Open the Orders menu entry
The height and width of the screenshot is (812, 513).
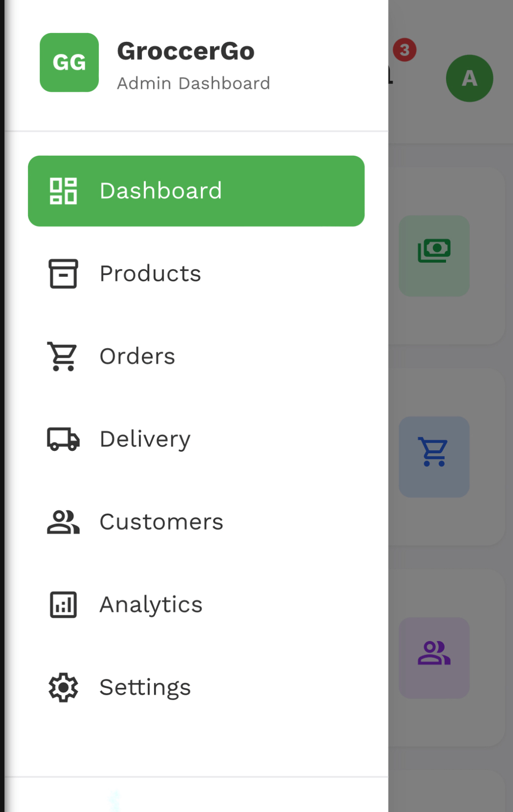tap(137, 356)
